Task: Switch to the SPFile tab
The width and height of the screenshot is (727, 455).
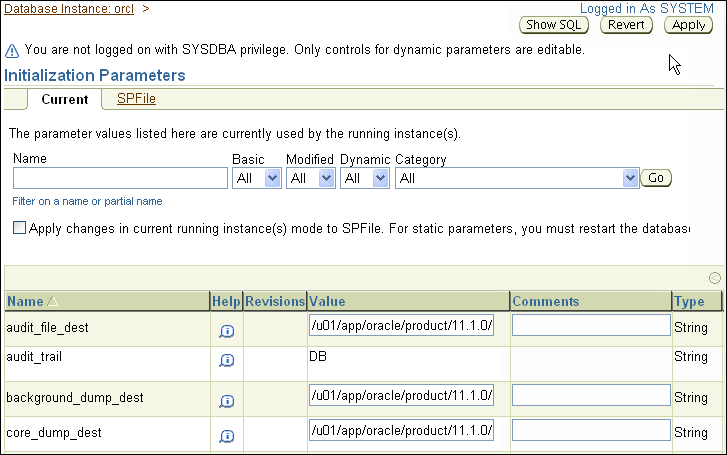Action: [136, 99]
